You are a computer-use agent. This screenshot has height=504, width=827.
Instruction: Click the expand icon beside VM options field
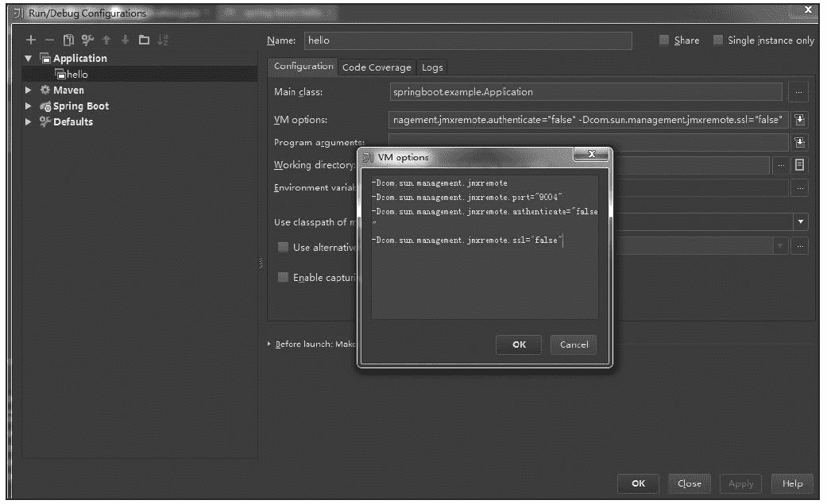pyautogui.click(x=800, y=120)
